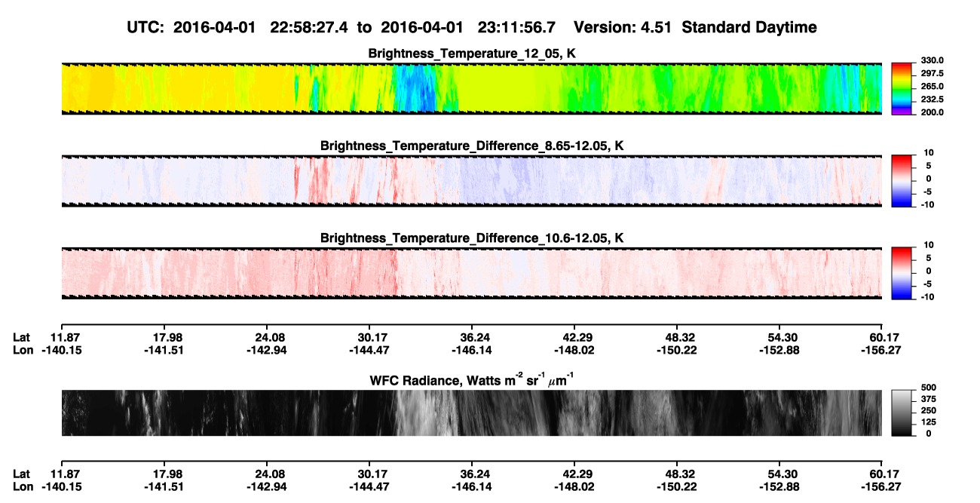Click upper axis longitude -148.02 label

575,351
